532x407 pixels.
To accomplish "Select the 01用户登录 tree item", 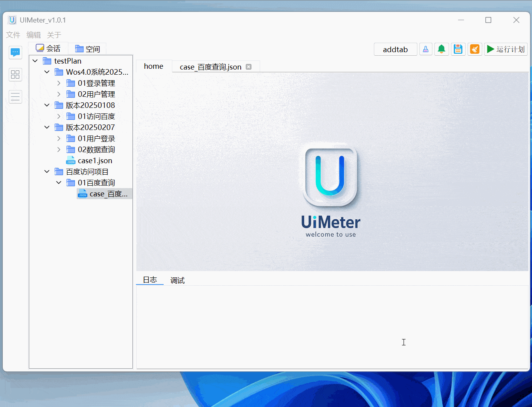I will (x=96, y=138).
